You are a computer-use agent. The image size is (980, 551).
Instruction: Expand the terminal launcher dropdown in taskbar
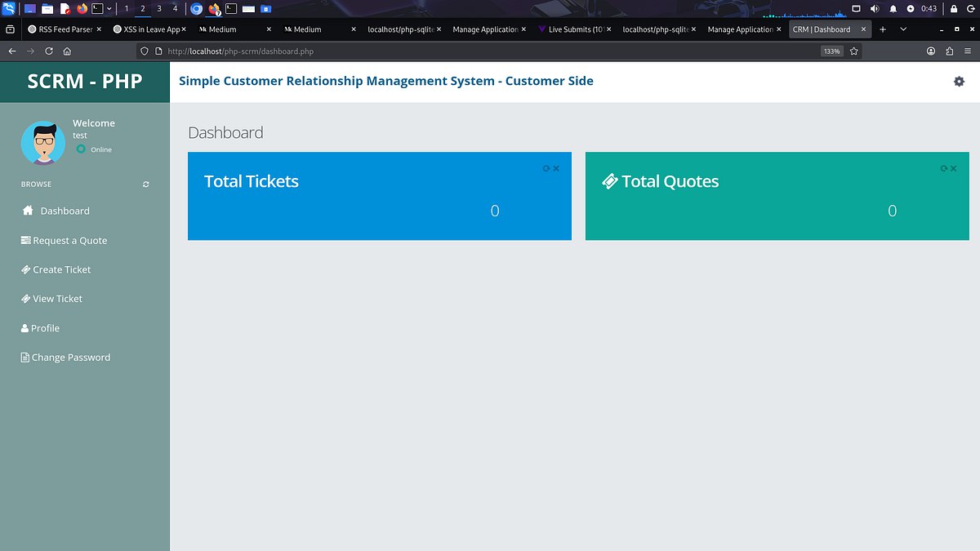[107, 8]
